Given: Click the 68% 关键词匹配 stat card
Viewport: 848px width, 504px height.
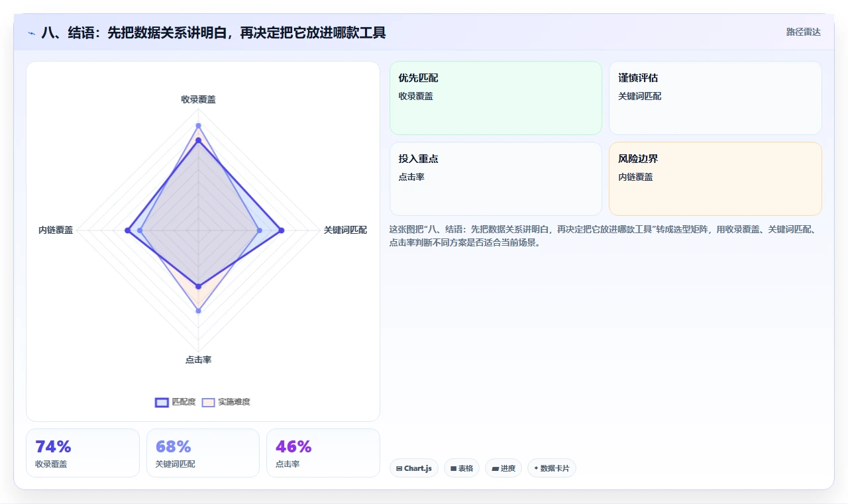Looking at the screenshot, I should pos(203,453).
